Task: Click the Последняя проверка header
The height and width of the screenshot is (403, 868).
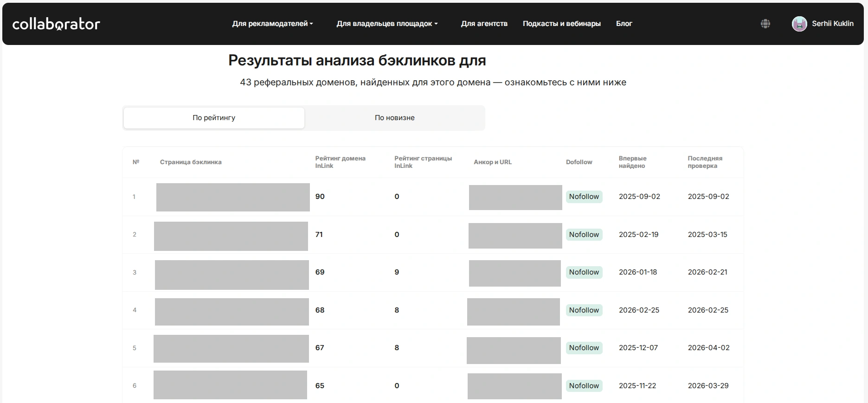Action: [705, 162]
